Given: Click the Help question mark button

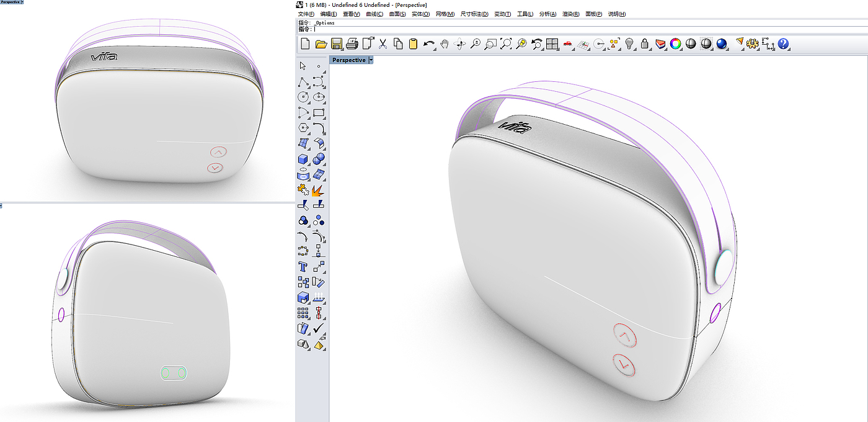Looking at the screenshot, I should pyautogui.click(x=784, y=43).
